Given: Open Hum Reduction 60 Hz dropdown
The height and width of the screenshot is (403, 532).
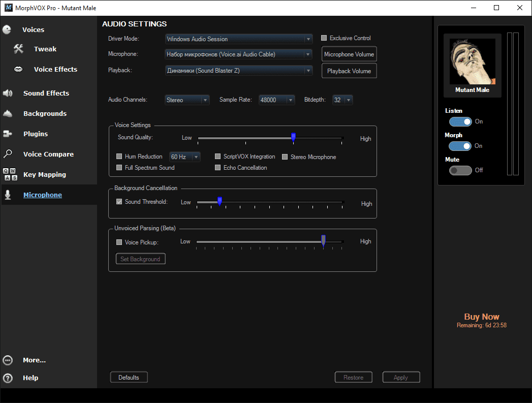Looking at the screenshot, I should point(184,157).
